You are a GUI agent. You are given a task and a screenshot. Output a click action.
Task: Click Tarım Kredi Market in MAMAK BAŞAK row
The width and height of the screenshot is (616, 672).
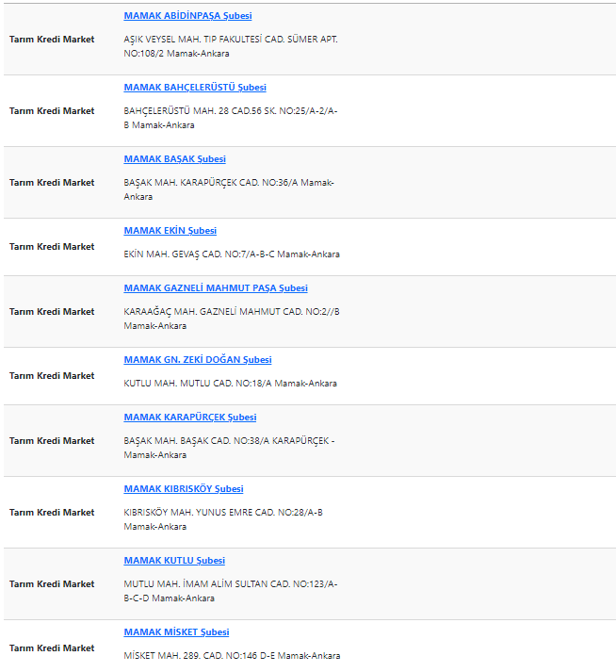pyautogui.click(x=52, y=183)
